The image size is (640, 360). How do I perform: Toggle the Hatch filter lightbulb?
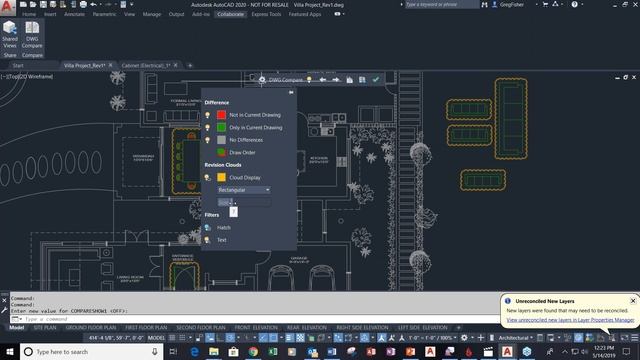tap(207, 227)
